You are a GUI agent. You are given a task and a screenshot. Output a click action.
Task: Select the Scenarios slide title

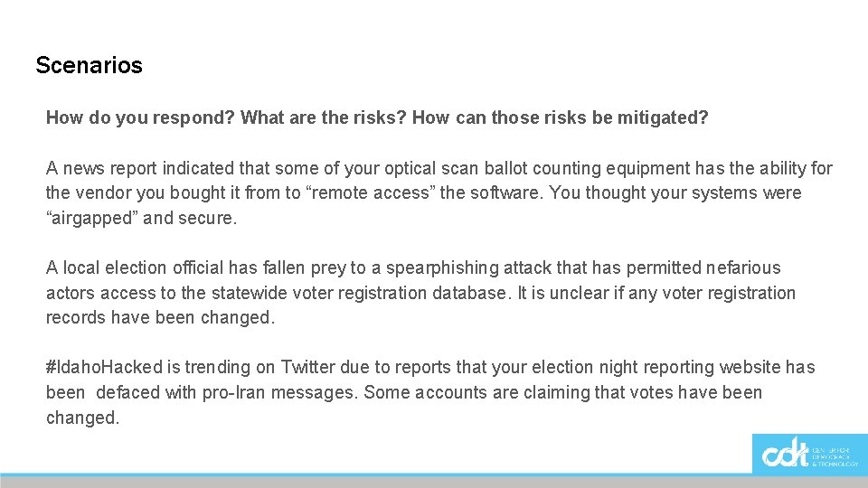89,65
